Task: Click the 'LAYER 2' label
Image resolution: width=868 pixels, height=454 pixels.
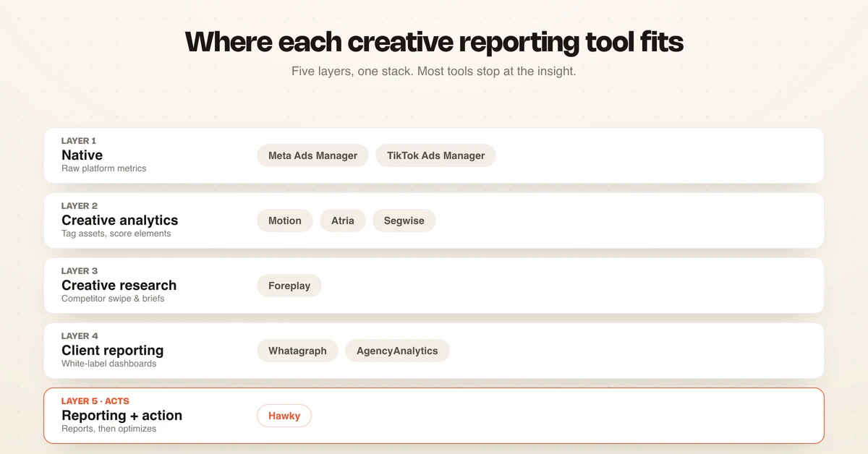Action: [x=80, y=206]
